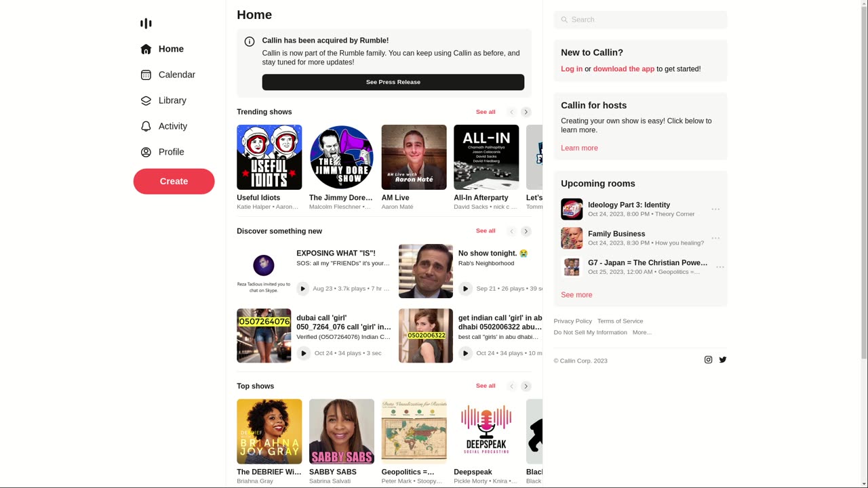Viewport: 868px width, 488px height.
Task: Open Callin's Instagram icon
Action: 708,360
